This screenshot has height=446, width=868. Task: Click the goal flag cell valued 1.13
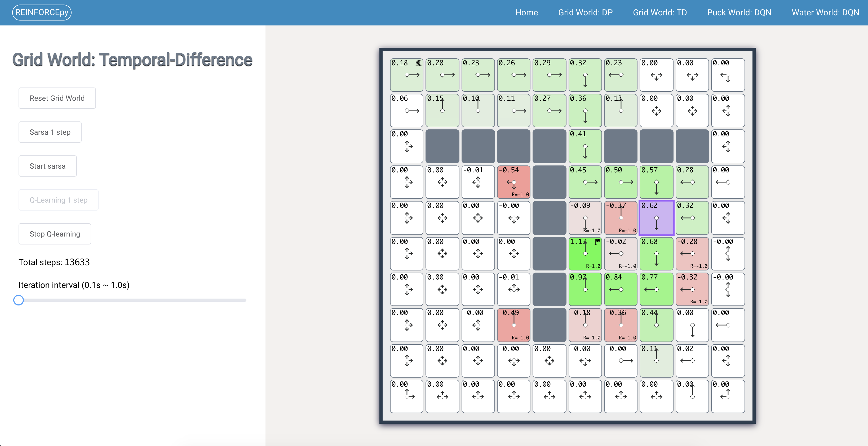click(585, 253)
